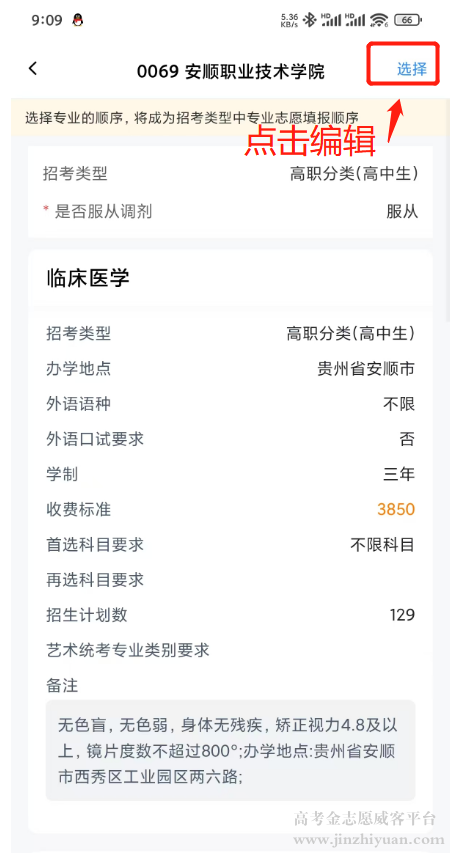This screenshot has width=450, height=853.
Task: Tap the 招考类型 value 高职分类(高中生) at top
Action: point(354,174)
